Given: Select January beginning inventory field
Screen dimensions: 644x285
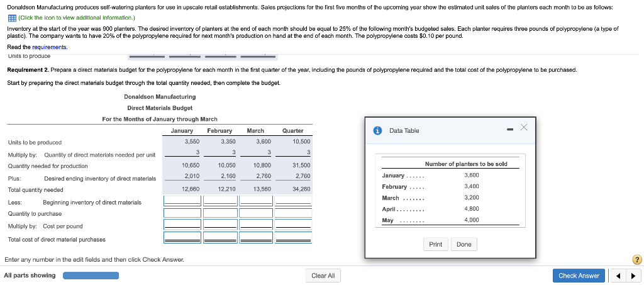Looking at the screenshot, I should (x=182, y=201).
